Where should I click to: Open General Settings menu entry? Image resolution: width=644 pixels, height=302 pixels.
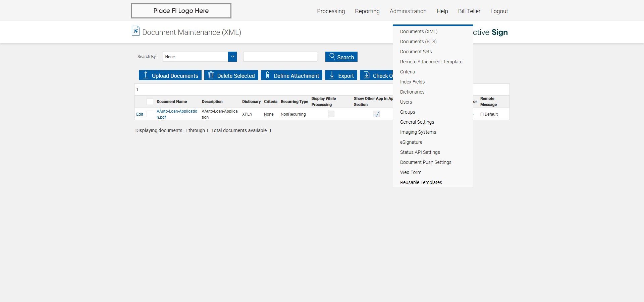tap(417, 122)
